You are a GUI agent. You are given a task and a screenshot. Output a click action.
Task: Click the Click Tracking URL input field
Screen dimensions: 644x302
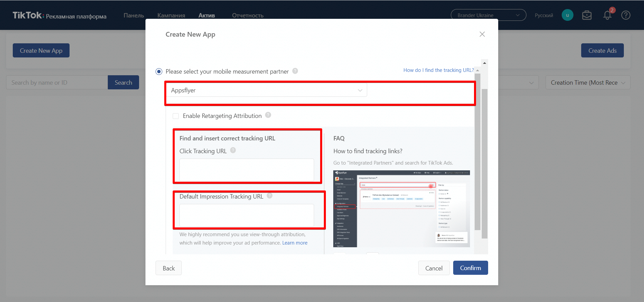pyautogui.click(x=247, y=170)
